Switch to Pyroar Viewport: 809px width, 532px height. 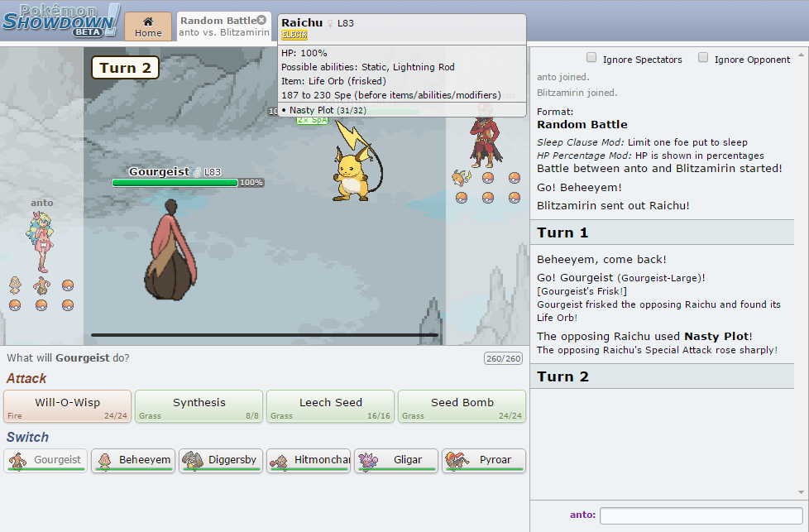pos(484,460)
